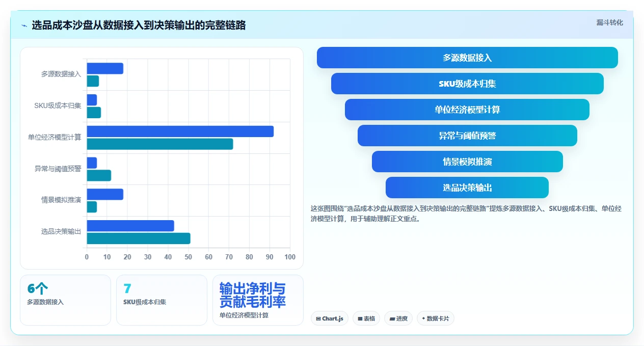
Task: Click the lightning icon beside the title
Action: pyautogui.click(x=24, y=25)
